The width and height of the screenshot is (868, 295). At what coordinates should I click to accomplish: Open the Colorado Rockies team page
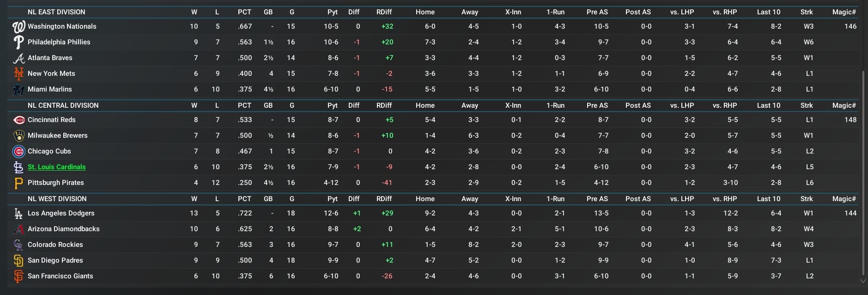click(55, 245)
